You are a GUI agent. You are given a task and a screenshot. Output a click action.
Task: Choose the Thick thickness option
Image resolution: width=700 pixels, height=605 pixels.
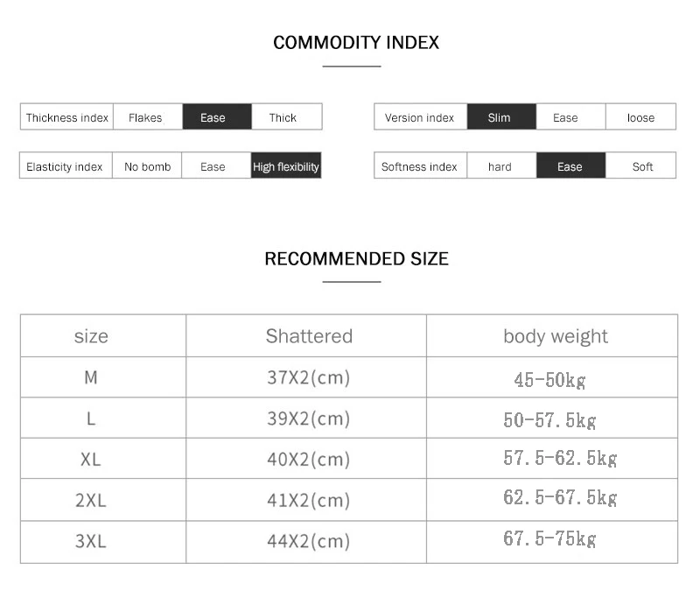(x=283, y=117)
